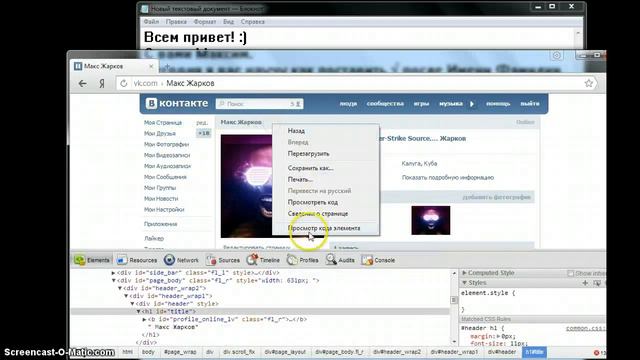Open the Elements devtools panel
The image size is (640, 360).
click(92, 260)
